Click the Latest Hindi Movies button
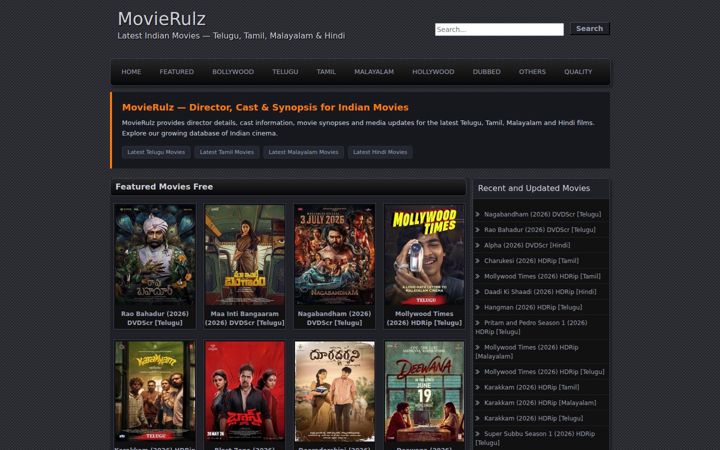Viewport: 720px width, 450px height. [380, 152]
